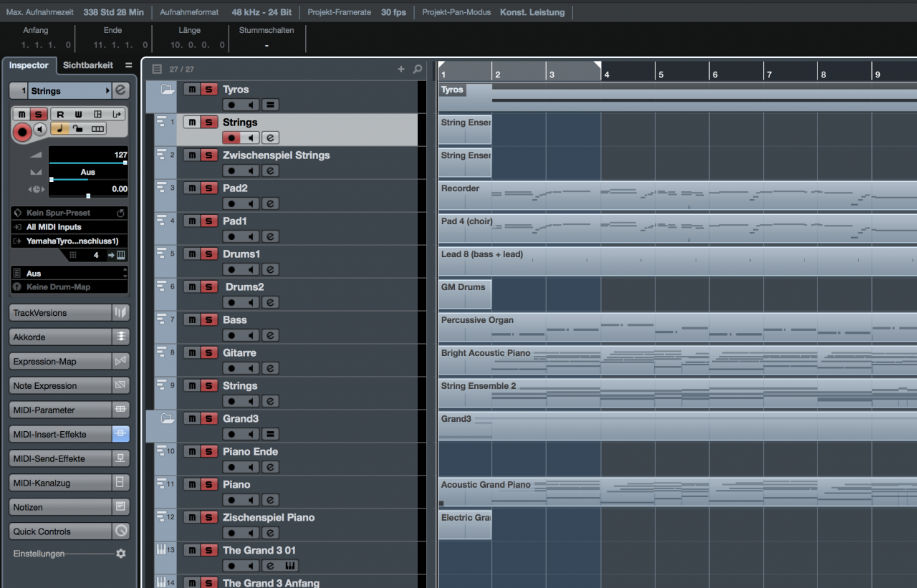Viewport: 917px width, 588px height.
Task: Enable monitor on the Bass track
Action: click(x=251, y=335)
